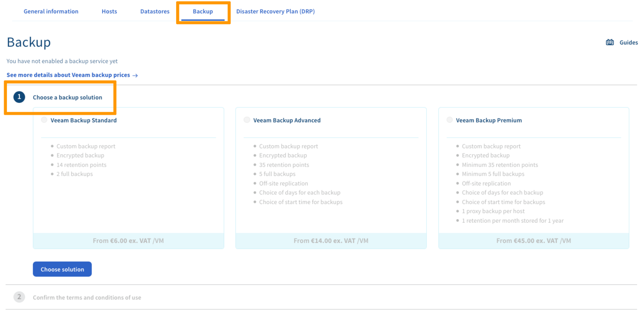Click the From €45.00 Premium price footer
This screenshot has height=316, width=644.
(x=534, y=241)
